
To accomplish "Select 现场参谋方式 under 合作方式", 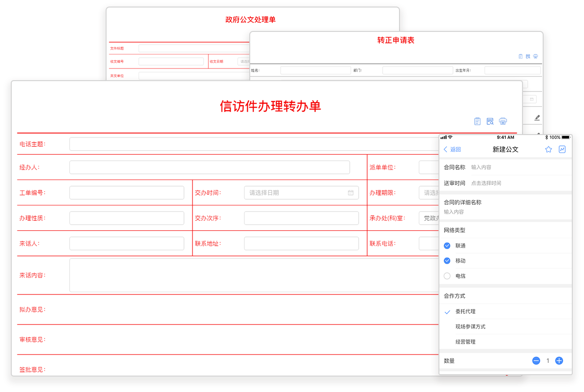I will pos(470,327).
